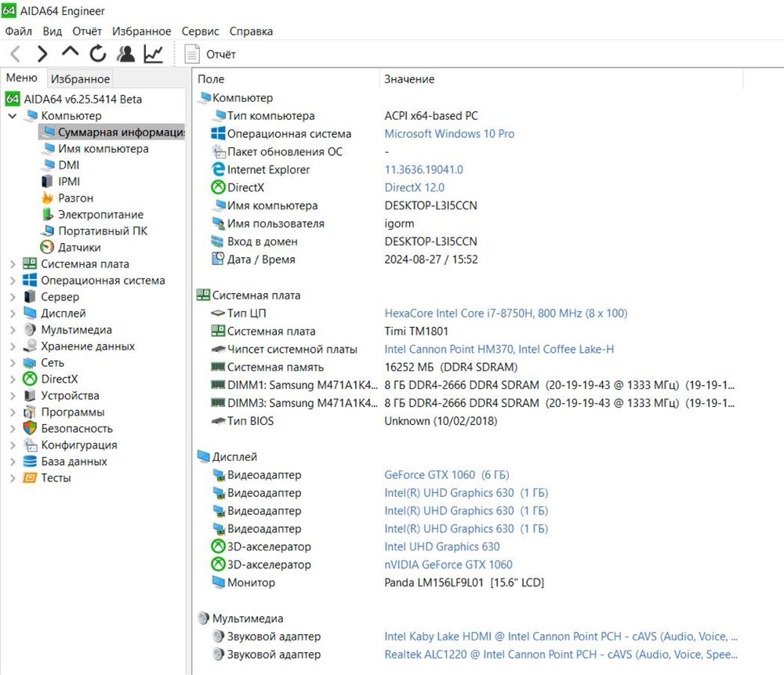Click the Сеть network icon
Image resolution: width=784 pixels, height=675 pixels.
pyautogui.click(x=30, y=363)
